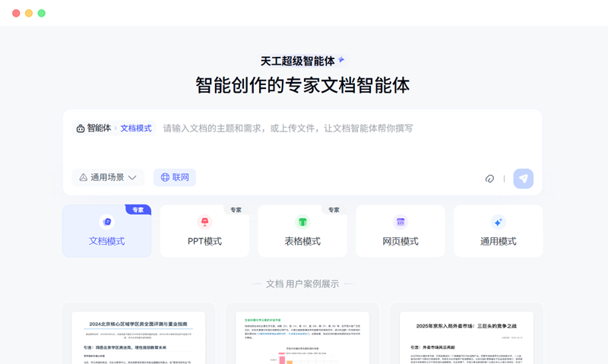Click the robot icon beside 智能体
The width and height of the screenshot is (608, 364).
pyautogui.click(x=81, y=128)
